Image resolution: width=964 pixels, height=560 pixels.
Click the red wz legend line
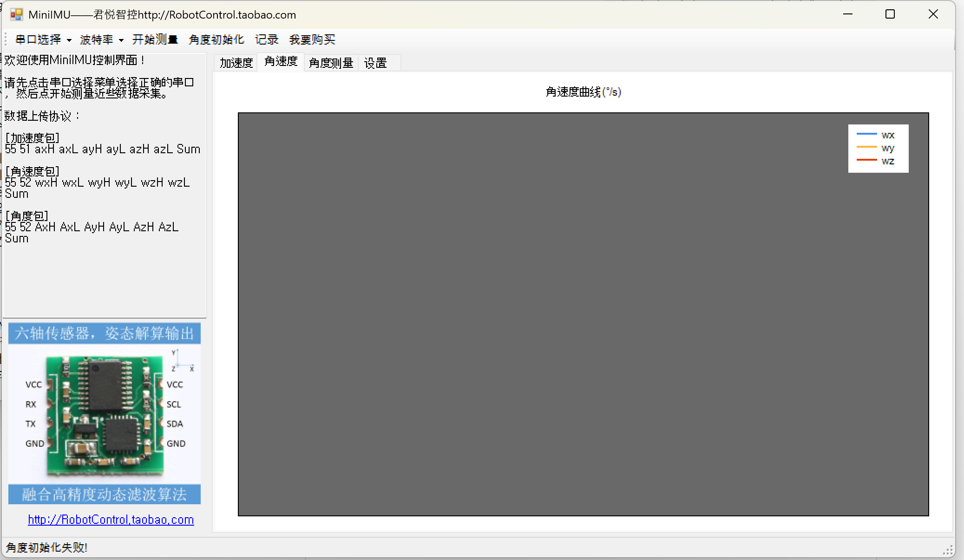tap(866, 160)
